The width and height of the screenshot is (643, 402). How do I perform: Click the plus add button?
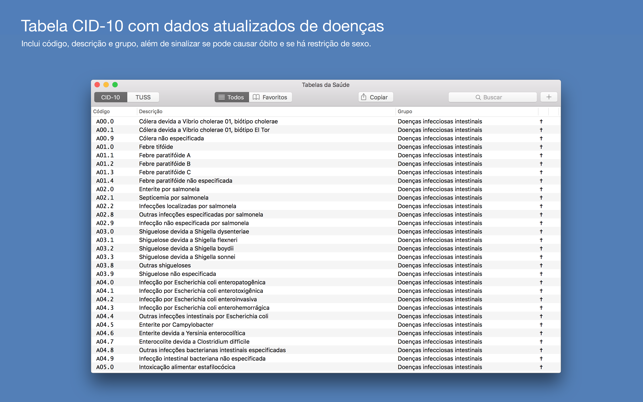tap(549, 97)
